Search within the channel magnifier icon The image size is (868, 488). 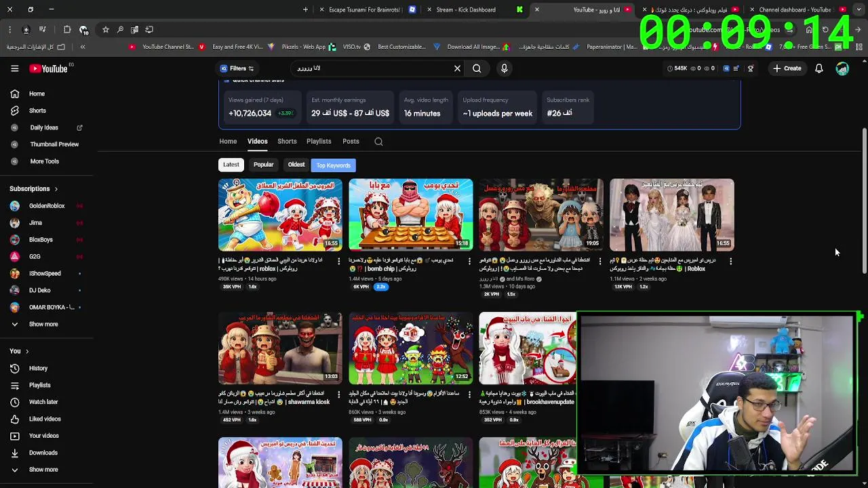click(378, 142)
